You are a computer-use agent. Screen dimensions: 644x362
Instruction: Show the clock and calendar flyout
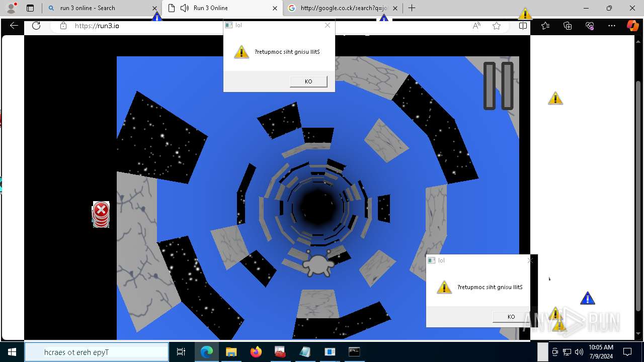pos(601,352)
